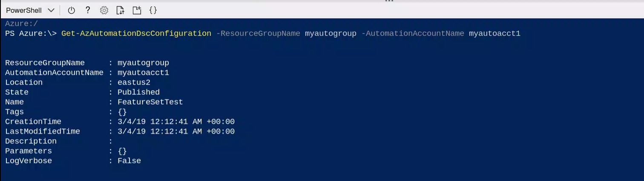644x181 pixels.
Task: Click the CreationTime timestamp value
Action: 176,122
